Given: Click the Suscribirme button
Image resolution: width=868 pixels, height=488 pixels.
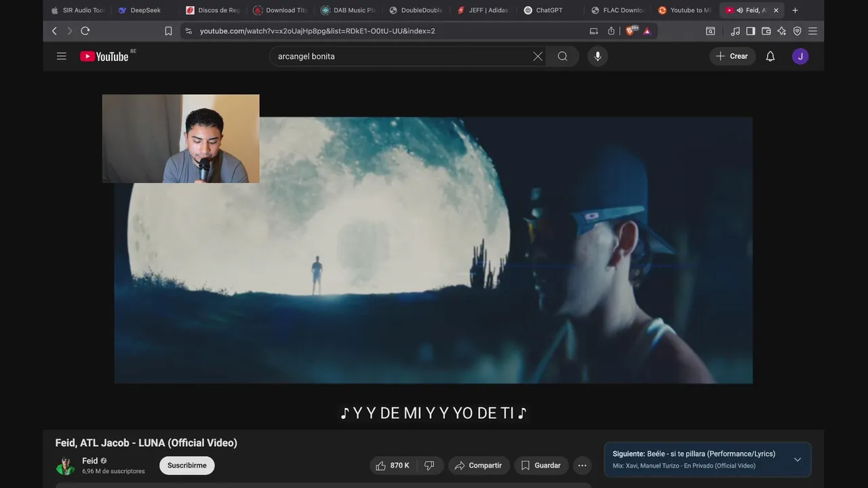Looking at the screenshot, I should [x=187, y=466].
